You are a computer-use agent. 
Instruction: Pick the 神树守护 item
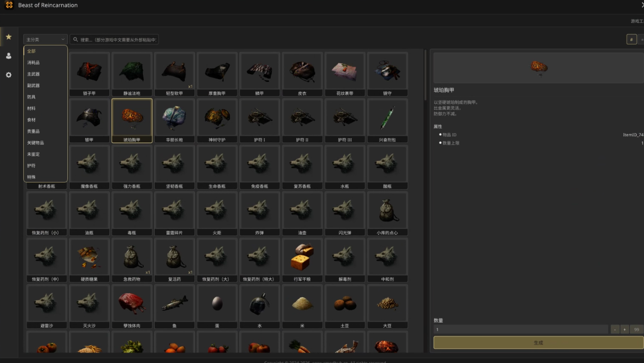[217, 121]
